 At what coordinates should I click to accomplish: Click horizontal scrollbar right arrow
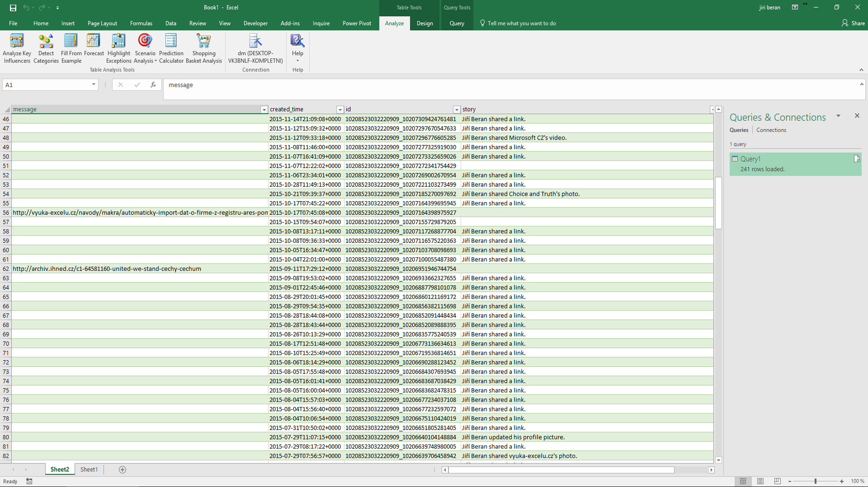click(x=711, y=470)
